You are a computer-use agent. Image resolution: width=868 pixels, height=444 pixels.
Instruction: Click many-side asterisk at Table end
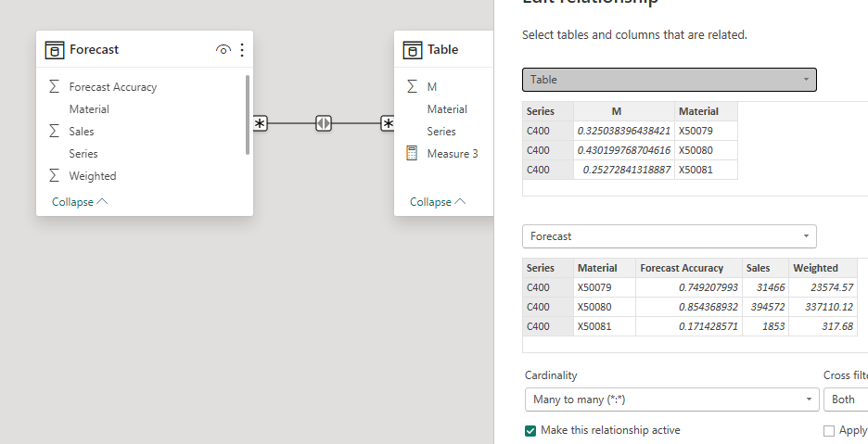click(388, 123)
